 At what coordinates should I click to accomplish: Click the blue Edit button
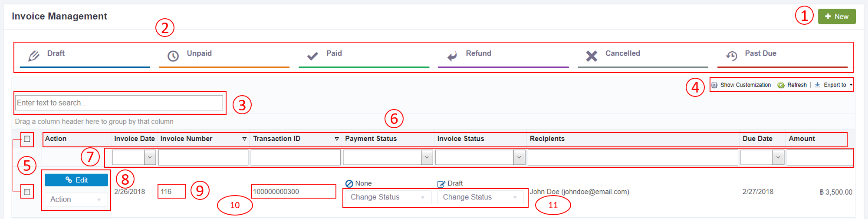76,180
